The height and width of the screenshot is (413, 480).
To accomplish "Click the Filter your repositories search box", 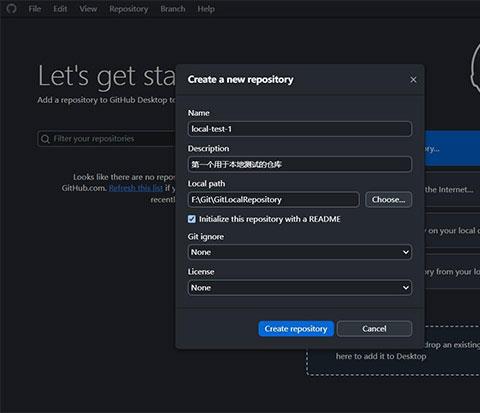I will (107, 139).
